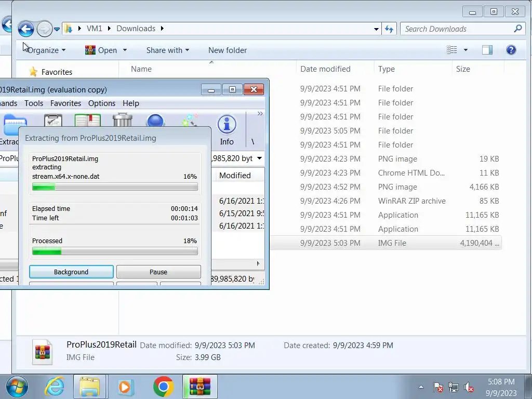The image size is (532, 399).
Task: Open WinRAR Options menu
Action: pyautogui.click(x=102, y=103)
